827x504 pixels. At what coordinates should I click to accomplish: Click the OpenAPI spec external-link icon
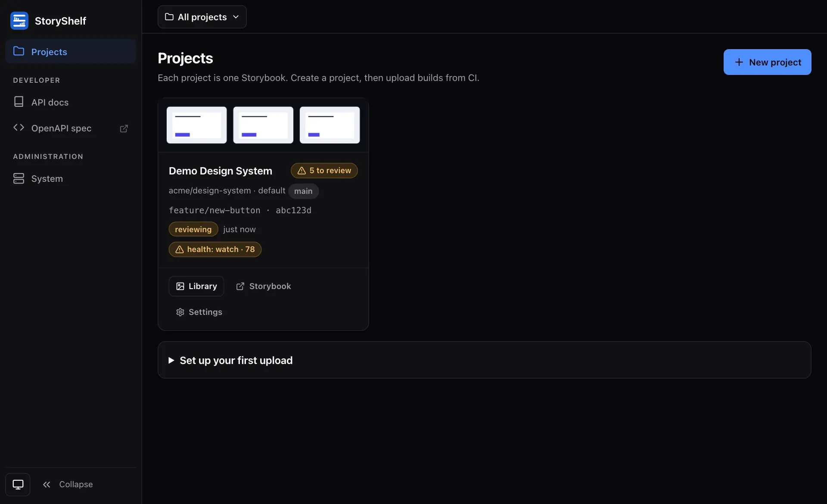point(124,128)
